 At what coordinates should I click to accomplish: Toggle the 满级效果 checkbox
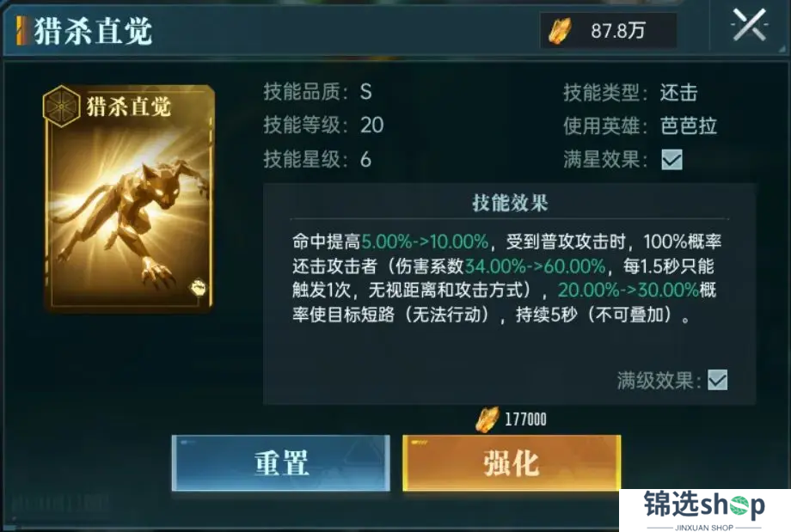pos(717,380)
